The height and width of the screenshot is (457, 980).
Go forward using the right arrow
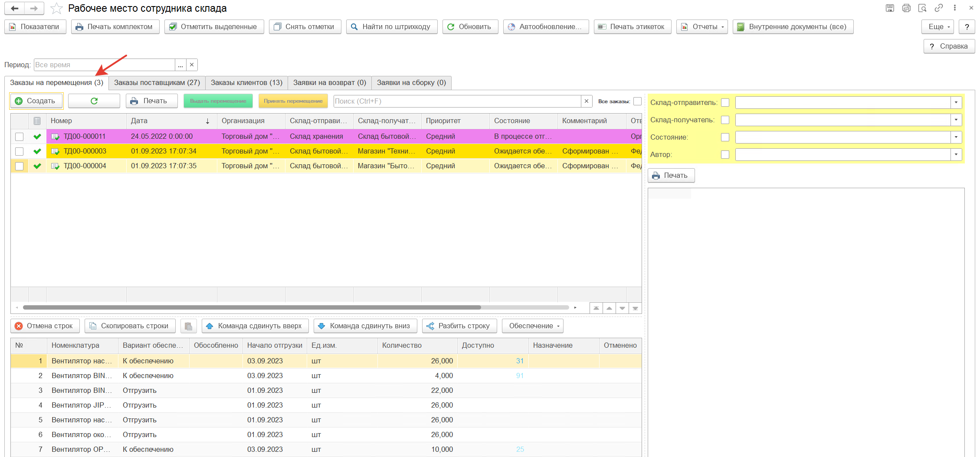34,8
